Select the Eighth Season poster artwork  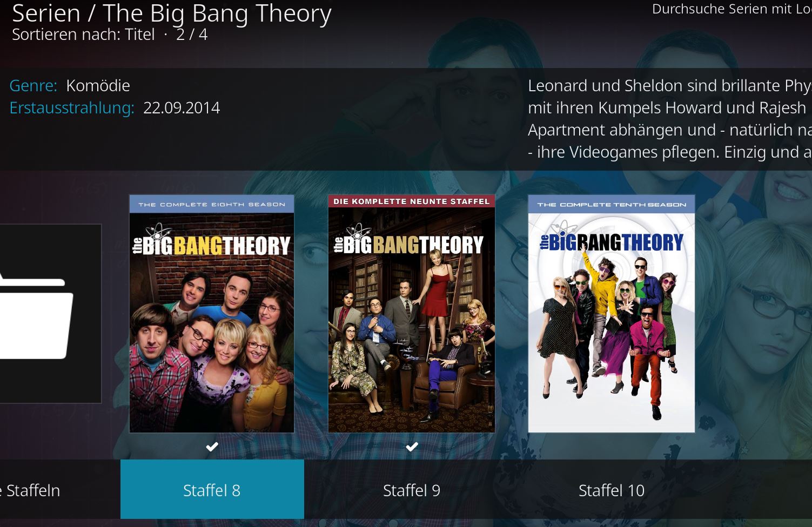[212, 314]
